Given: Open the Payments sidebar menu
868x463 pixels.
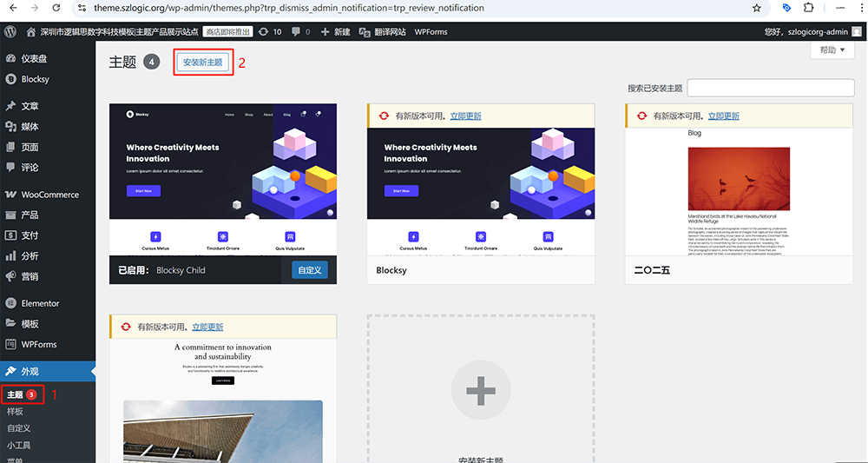Looking at the screenshot, I should (48, 235).
